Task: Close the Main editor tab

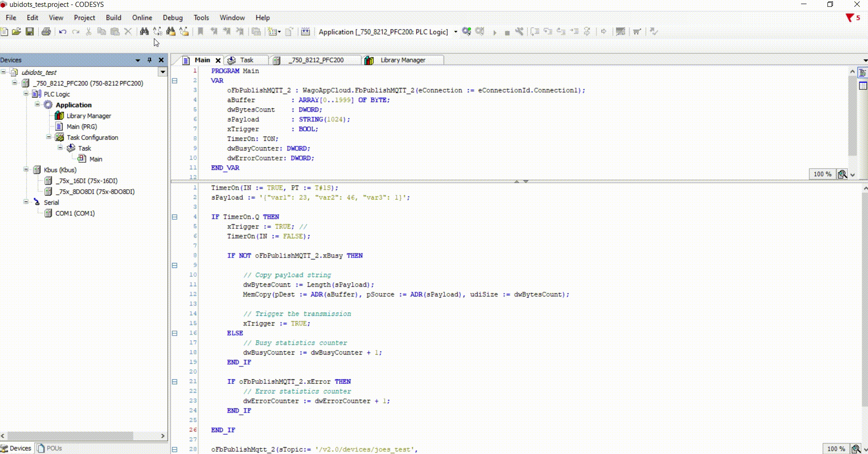Action: 218,60
